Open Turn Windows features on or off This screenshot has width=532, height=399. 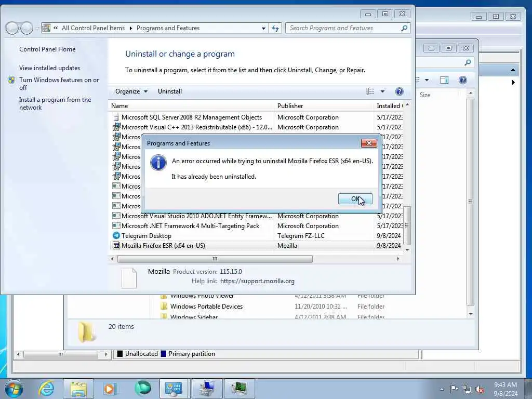click(59, 84)
